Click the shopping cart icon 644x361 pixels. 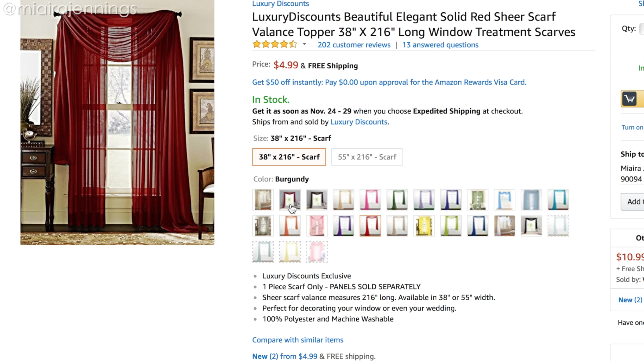(630, 99)
